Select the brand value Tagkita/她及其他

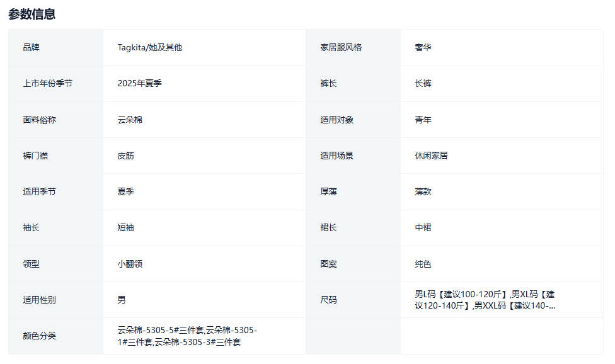(x=149, y=47)
